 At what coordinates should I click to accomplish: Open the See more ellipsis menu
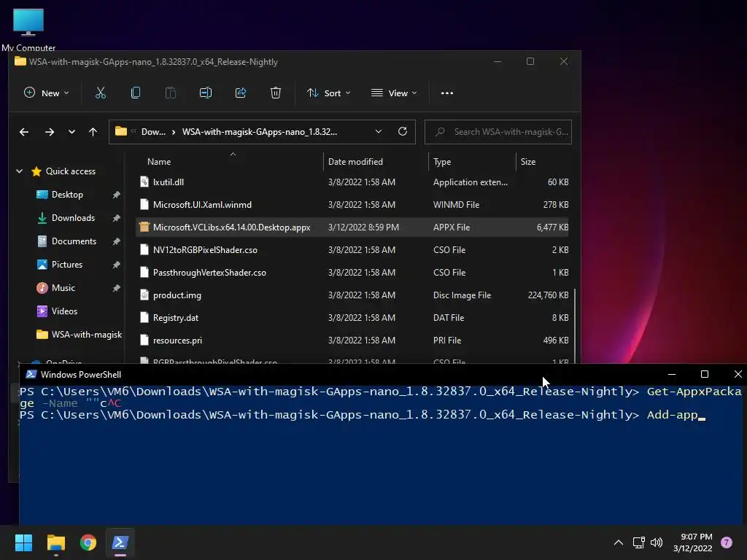tap(447, 93)
